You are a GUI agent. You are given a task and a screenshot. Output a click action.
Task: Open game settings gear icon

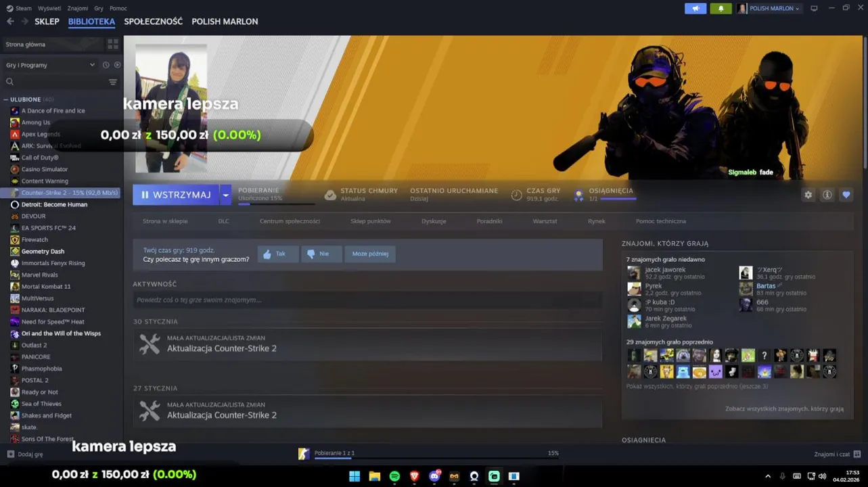808,195
